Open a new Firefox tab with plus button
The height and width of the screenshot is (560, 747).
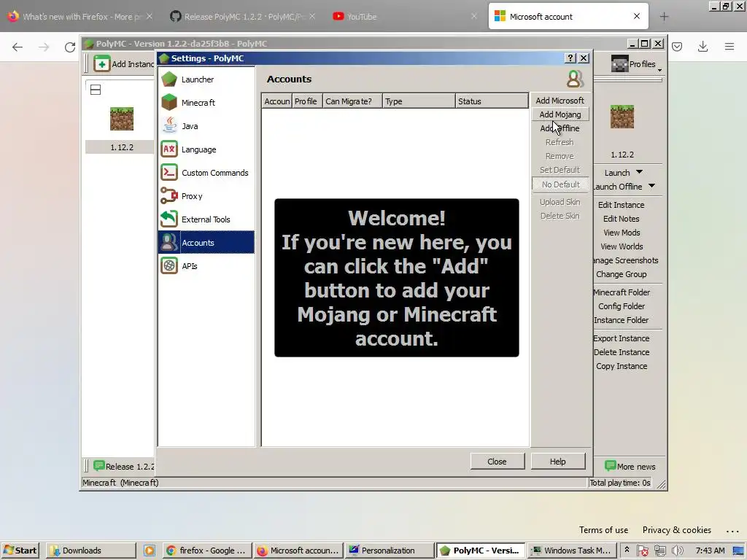click(x=664, y=17)
